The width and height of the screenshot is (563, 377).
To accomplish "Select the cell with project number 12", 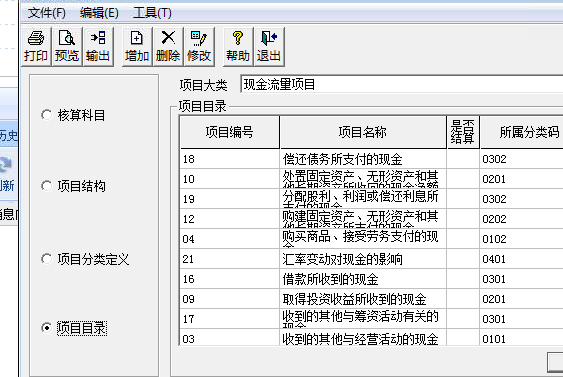I will [230, 219].
